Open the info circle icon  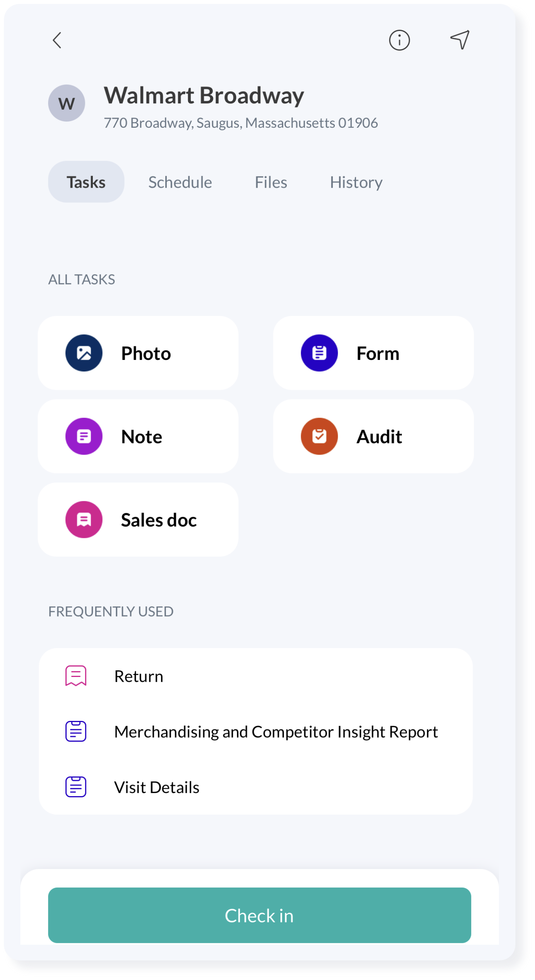pyautogui.click(x=399, y=40)
